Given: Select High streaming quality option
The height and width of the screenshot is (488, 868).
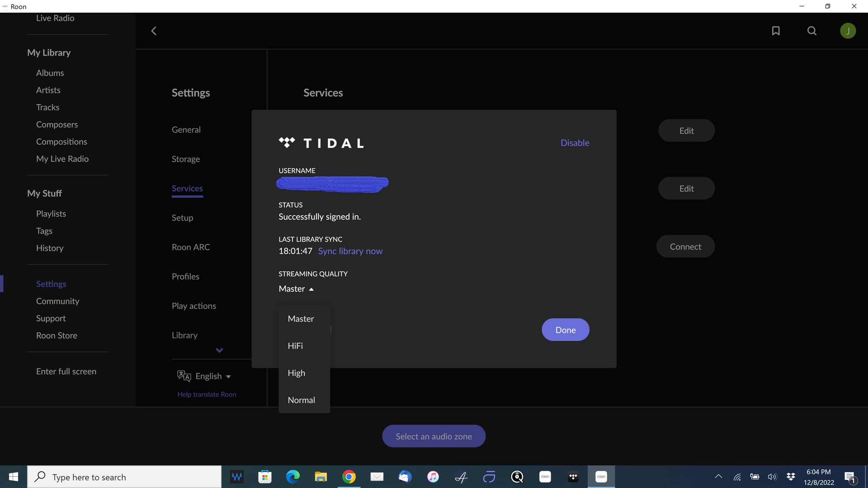Looking at the screenshot, I should pos(296,373).
